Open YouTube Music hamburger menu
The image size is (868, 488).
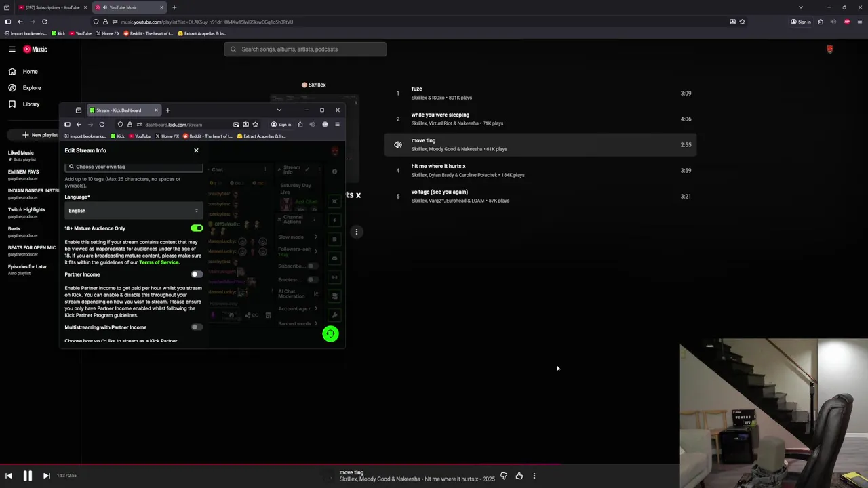[12, 49]
